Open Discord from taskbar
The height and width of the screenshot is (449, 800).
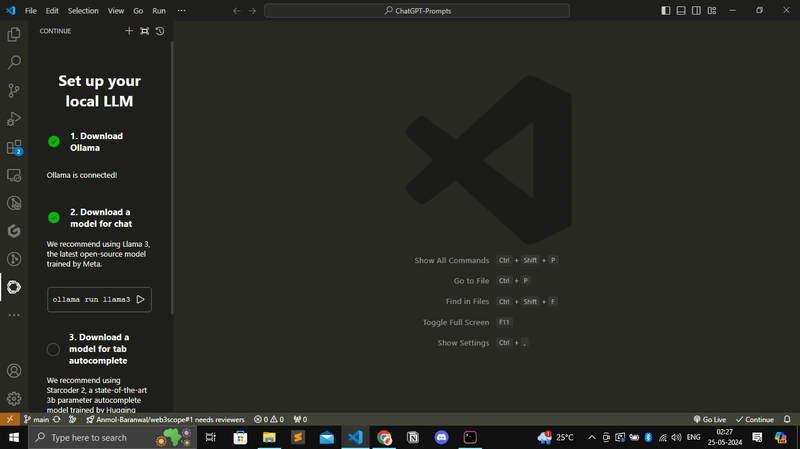tap(441, 437)
